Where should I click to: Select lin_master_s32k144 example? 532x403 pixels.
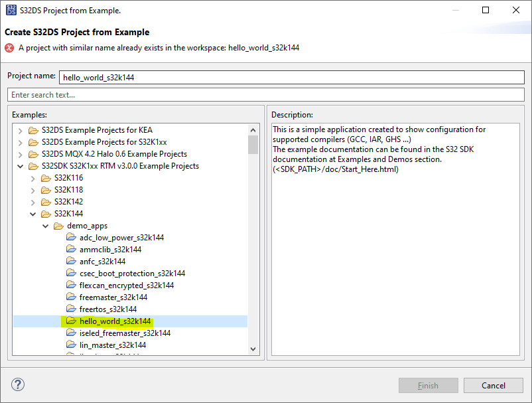point(113,345)
